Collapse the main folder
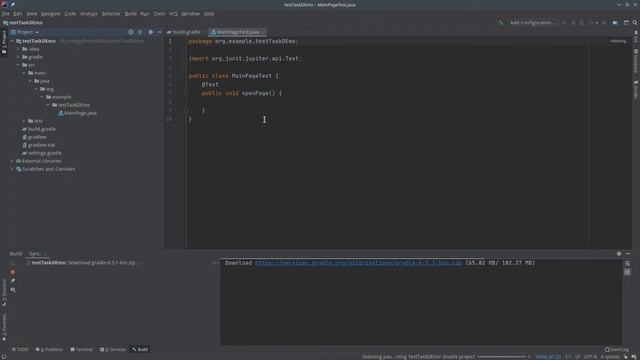Viewport: 640px width, 360px height. point(24,73)
